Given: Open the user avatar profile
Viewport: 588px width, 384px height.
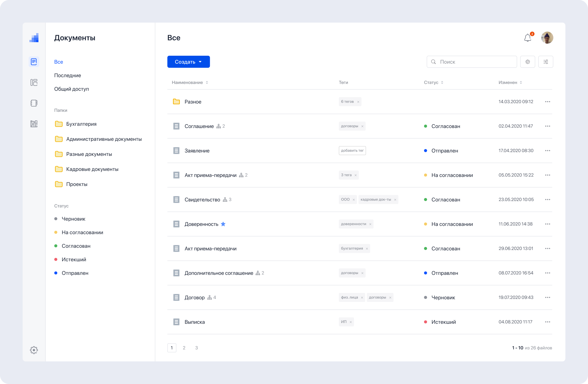Looking at the screenshot, I should [547, 38].
